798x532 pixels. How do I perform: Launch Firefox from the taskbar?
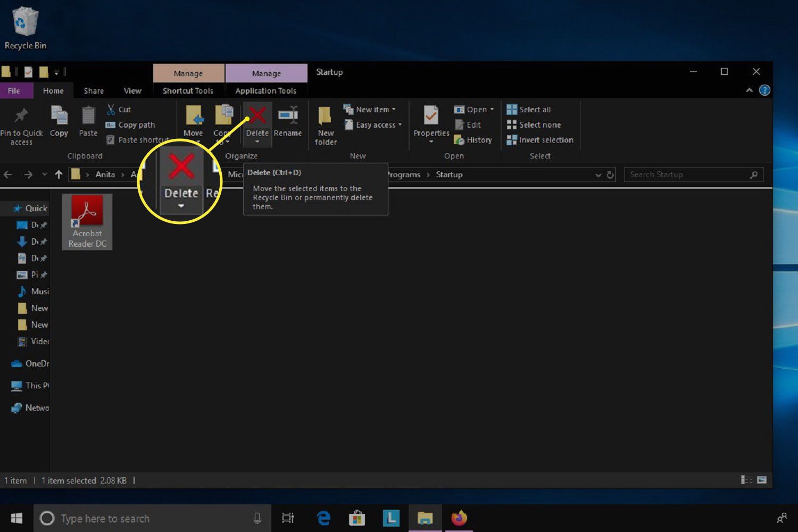coord(459,518)
